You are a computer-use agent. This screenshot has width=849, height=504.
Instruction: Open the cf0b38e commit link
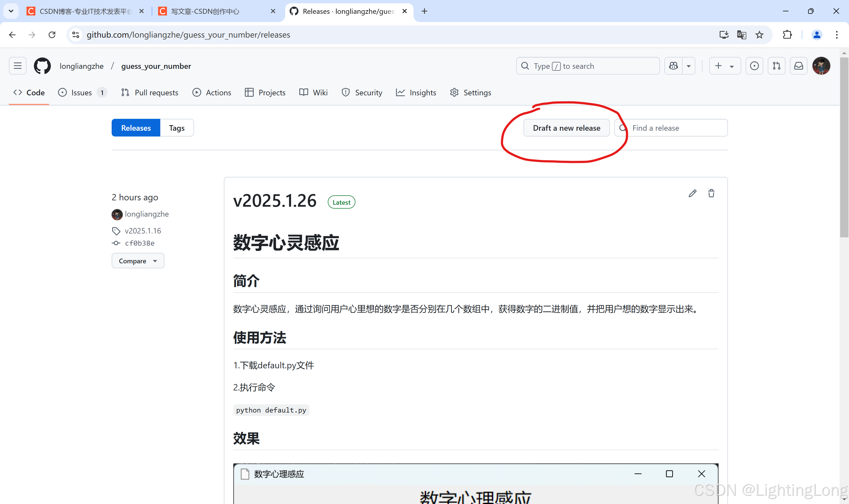tap(140, 243)
